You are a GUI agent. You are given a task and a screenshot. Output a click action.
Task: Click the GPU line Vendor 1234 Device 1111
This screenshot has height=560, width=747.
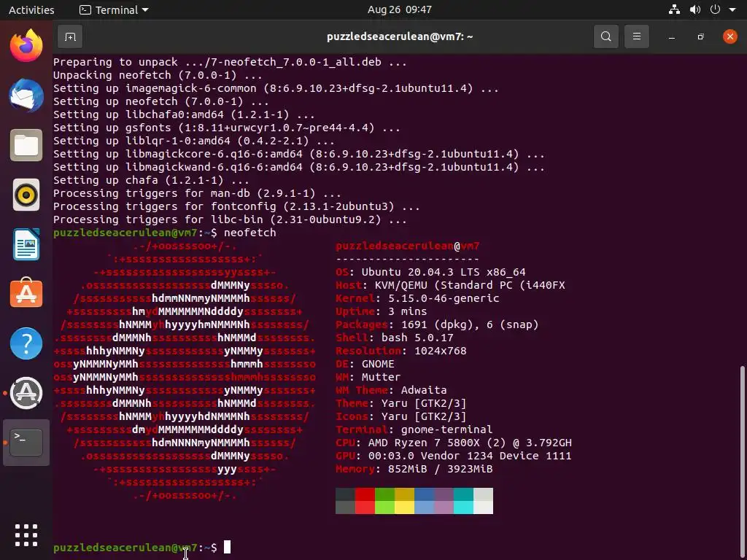pyautogui.click(x=454, y=456)
